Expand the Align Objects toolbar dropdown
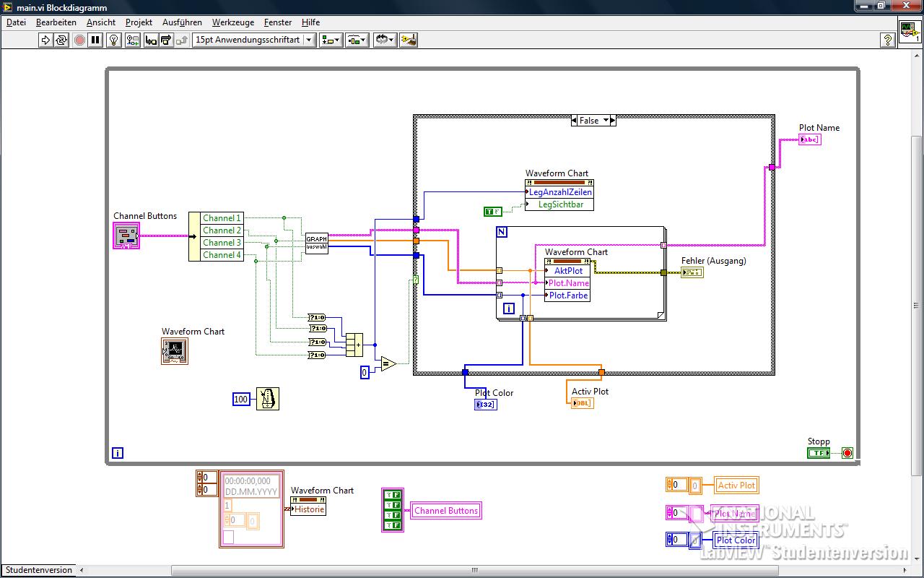This screenshot has width=924, height=578. tap(331, 40)
